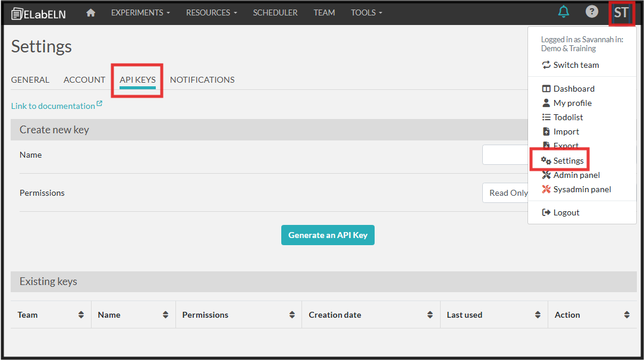
Task: Open the Tools dropdown menu
Action: tap(366, 12)
